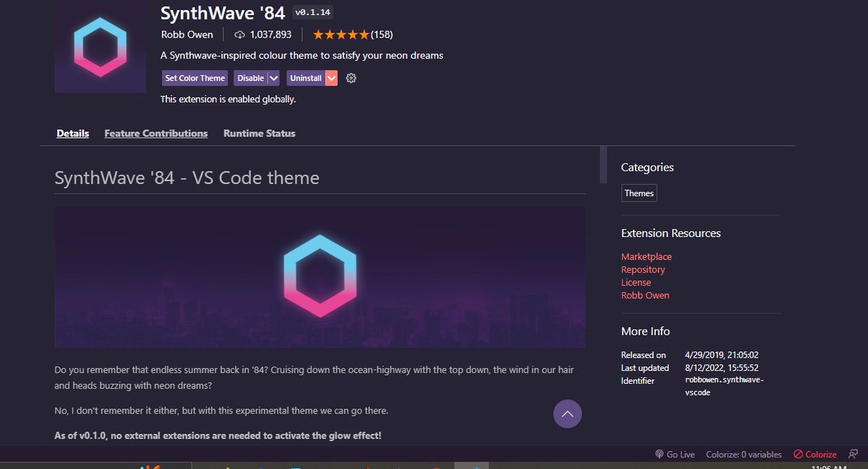Viewport: 868px width, 469px height.
Task: Expand the Uninstall button dropdown arrow
Action: tap(331, 77)
